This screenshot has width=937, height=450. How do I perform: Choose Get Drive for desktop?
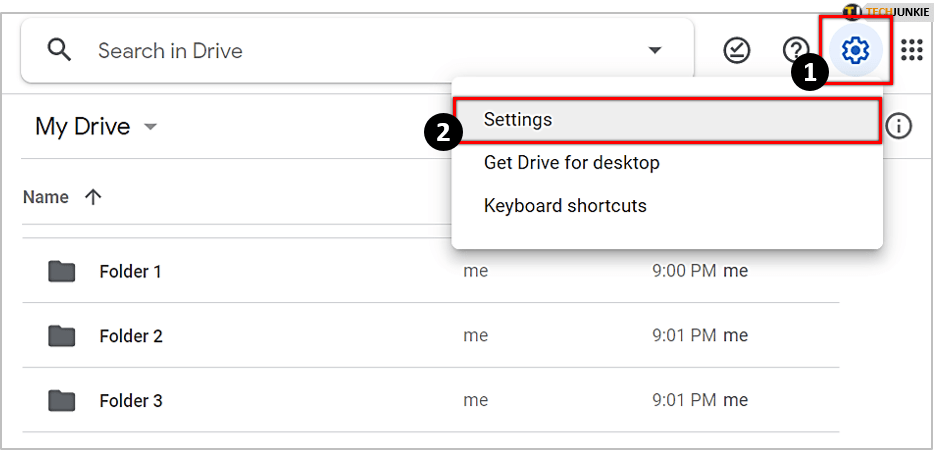pos(571,162)
